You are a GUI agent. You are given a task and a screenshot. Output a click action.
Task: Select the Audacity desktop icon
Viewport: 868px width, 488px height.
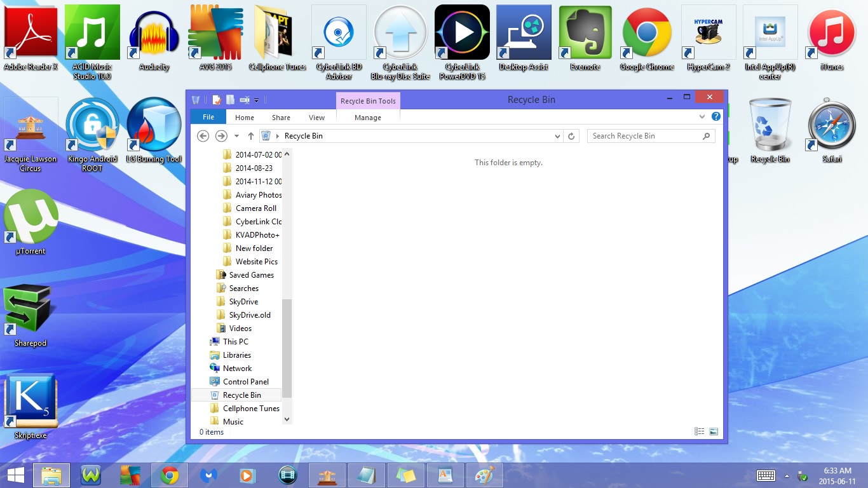[154, 38]
